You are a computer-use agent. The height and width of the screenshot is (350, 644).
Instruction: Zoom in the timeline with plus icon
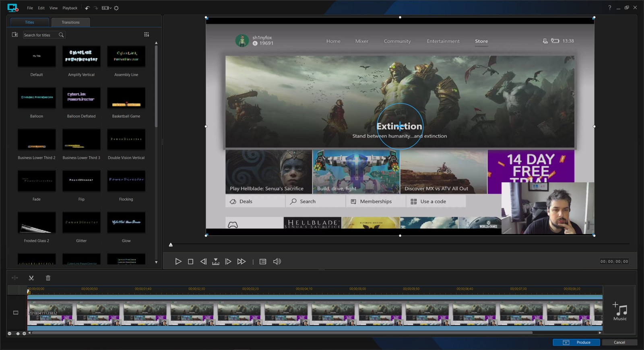pyautogui.click(x=24, y=334)
